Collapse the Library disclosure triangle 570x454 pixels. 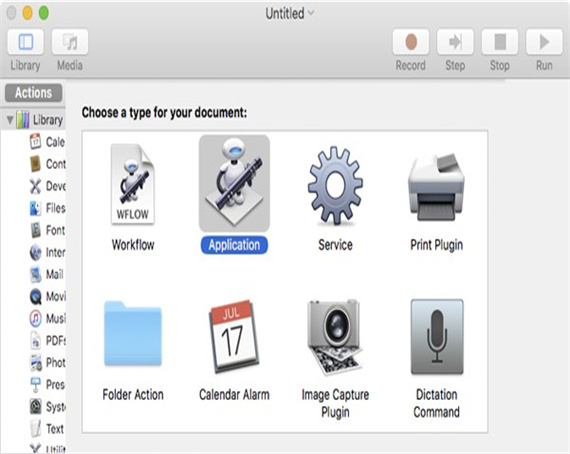(x=10, y=120)
